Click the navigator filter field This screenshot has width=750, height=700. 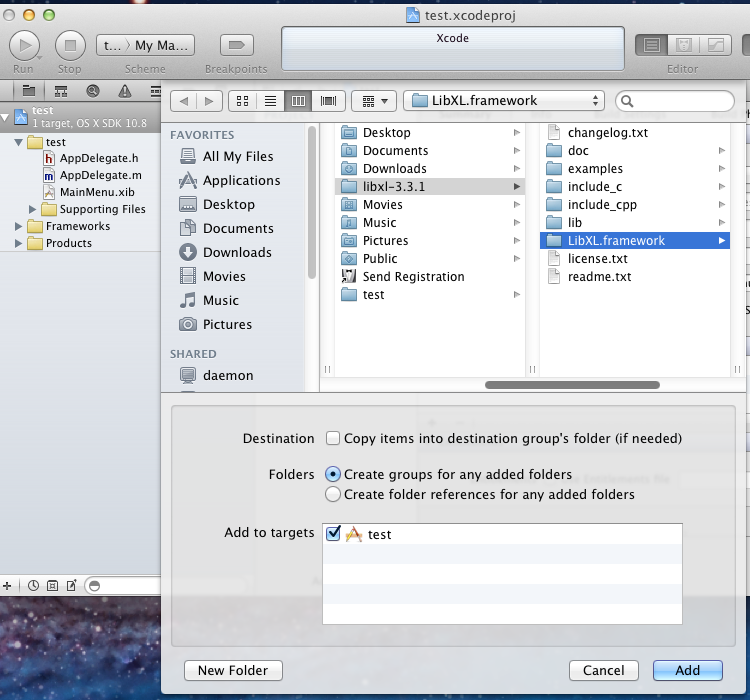click(123, 586)
